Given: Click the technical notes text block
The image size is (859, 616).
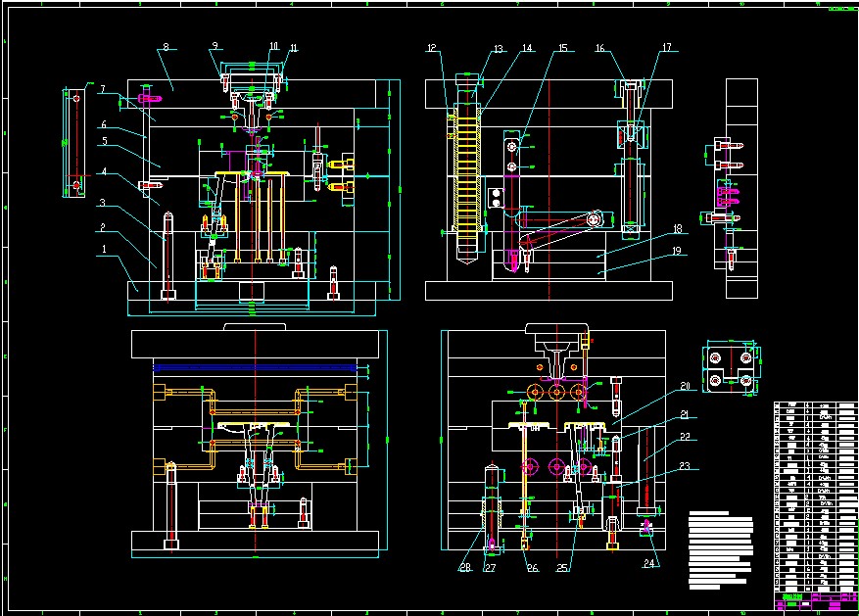Looking at the screenshot, I should [721, 550].
